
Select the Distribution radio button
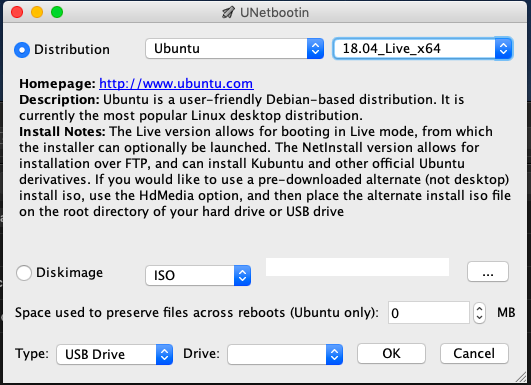[22, 50]
